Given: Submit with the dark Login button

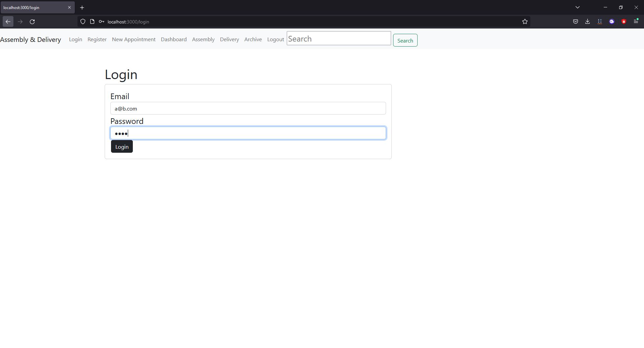Looking at the screenshot, I should [x=122, y=147].
